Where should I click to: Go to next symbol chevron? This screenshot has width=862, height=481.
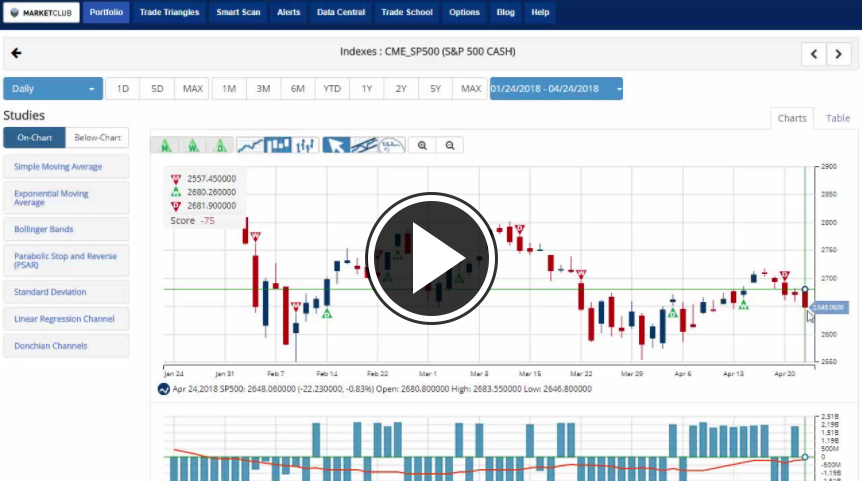[839, 54]
